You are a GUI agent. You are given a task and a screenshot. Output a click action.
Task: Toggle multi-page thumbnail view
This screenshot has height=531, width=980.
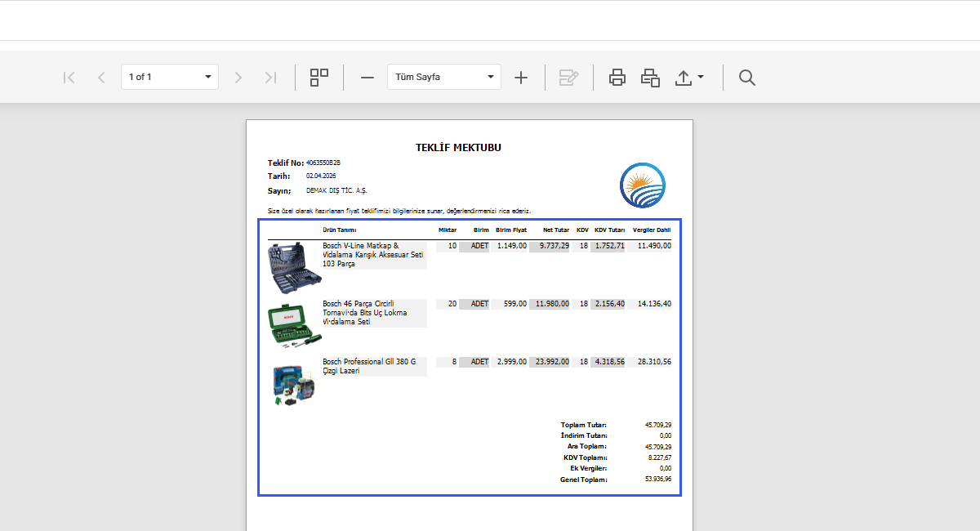[319, 78]
